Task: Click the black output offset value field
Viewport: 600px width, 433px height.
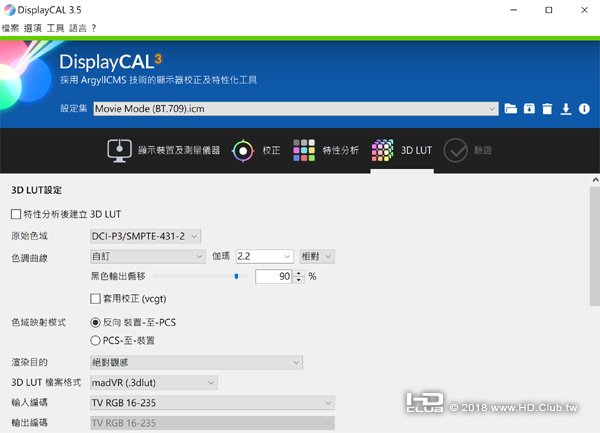Action: (x=273, y=277)
